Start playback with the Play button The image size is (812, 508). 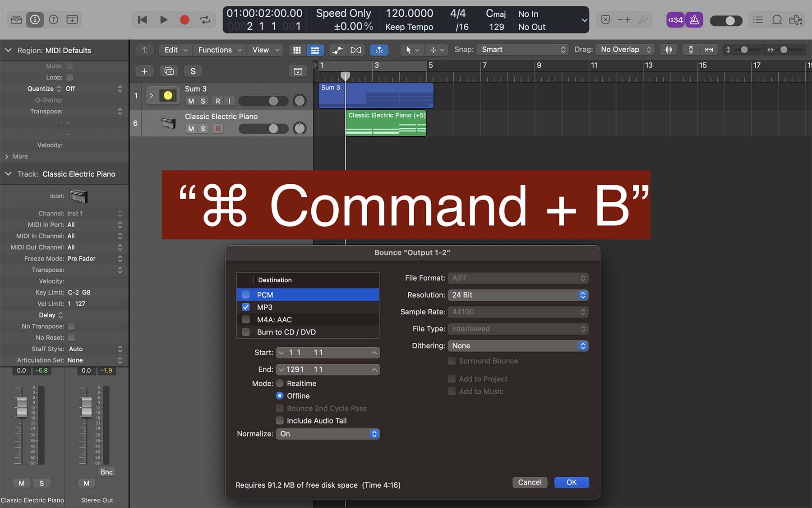coord(164,20)
